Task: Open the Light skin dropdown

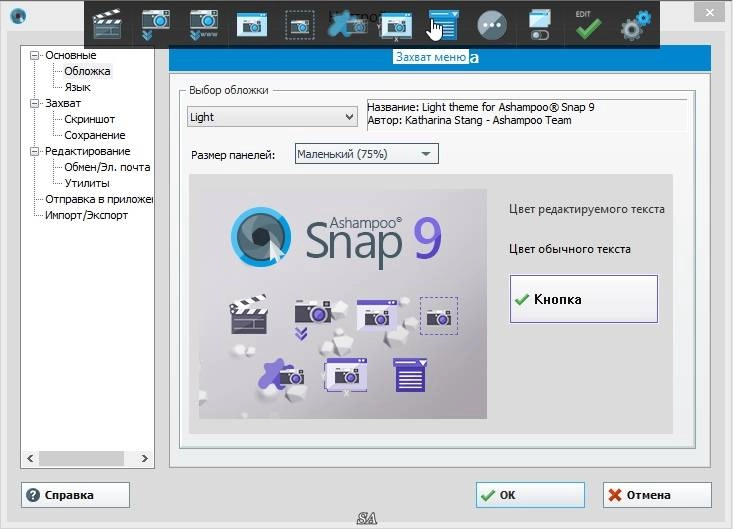Action: (272, 117)
